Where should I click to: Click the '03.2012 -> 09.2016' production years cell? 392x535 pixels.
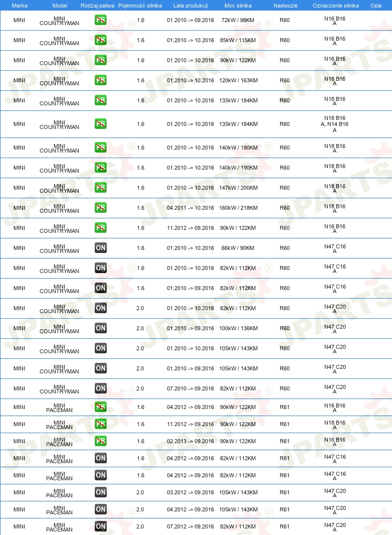click(190, 492)
